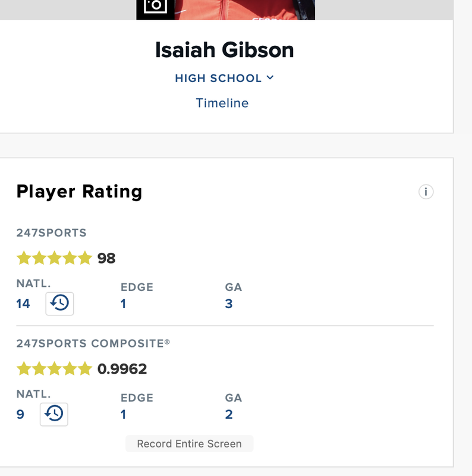This screenshot has width=472, height=476.
Task: Open the Composite GA rank 2
Action: (229, 415)
